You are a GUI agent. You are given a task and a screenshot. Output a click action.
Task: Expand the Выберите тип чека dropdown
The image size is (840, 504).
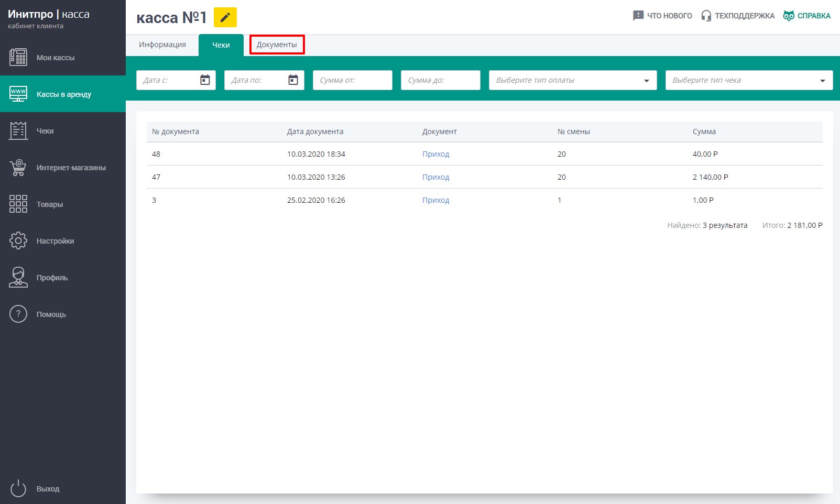point(749,80)
